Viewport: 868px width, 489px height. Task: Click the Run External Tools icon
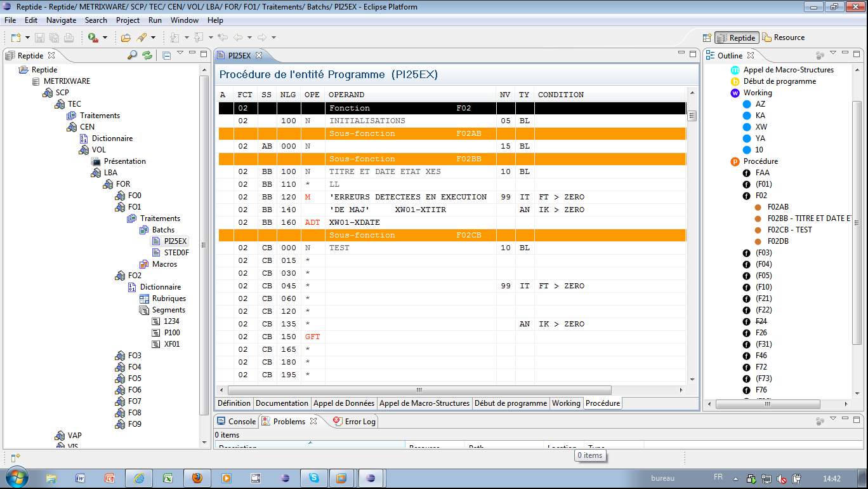click(93, 37)
